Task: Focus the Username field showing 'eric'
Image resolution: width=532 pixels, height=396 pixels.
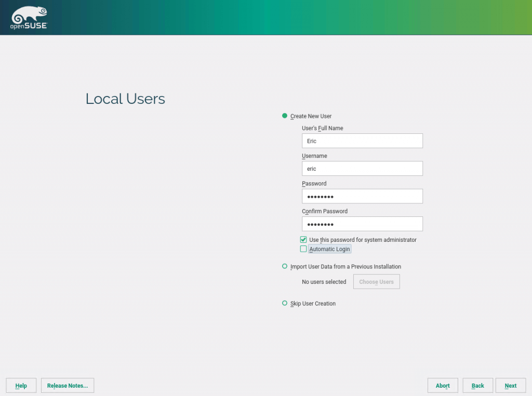Action: click(x=362, y=168)
